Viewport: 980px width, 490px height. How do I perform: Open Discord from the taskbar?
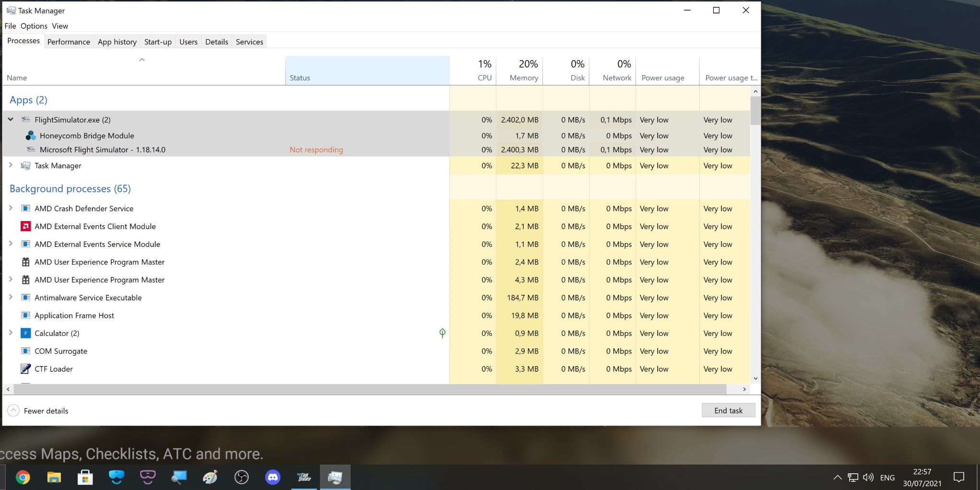[273, 477]
